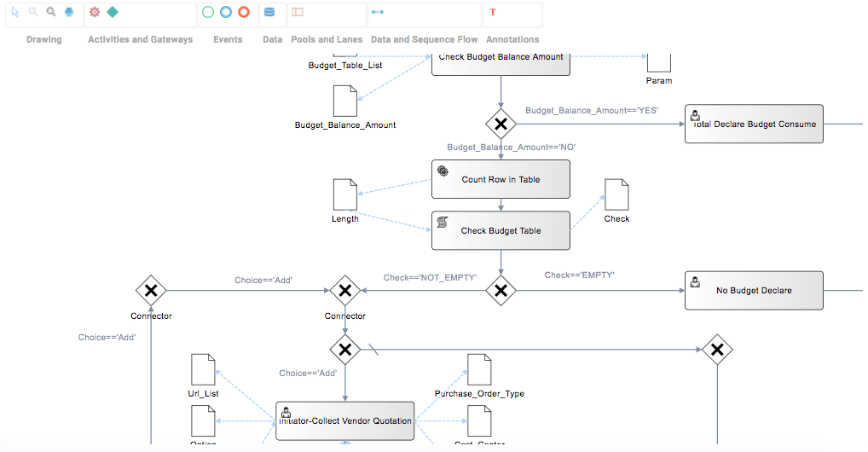Print the diagram with the printer icon
Screen dimensions: 868x452
(69, 12)
